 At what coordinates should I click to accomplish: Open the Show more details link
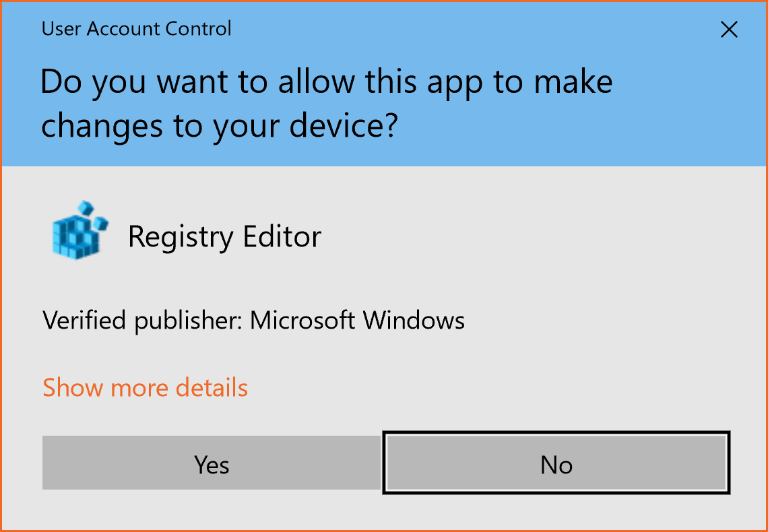tap(145, 388)
